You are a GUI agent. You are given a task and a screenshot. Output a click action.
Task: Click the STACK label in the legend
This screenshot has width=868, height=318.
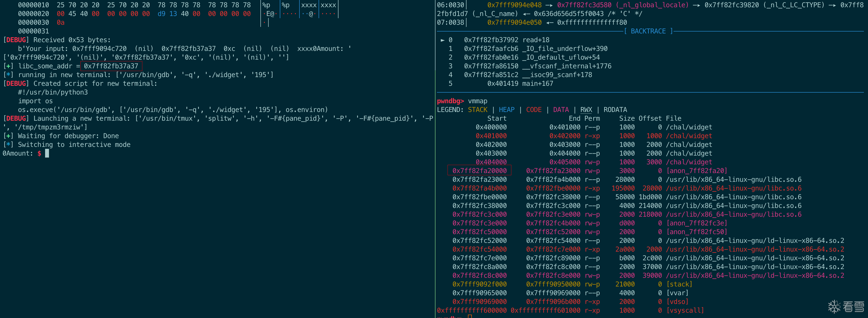point(477,110)
